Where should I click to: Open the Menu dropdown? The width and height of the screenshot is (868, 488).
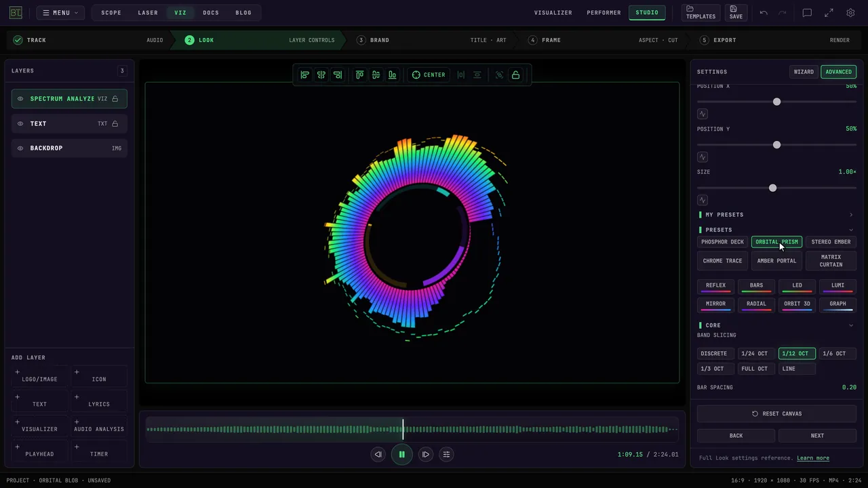61,13
